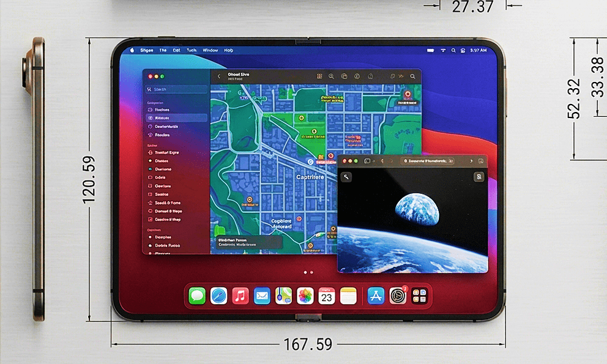
Task: Toggle the top-right overlay button on Earth image
Action: coord(479,177)
